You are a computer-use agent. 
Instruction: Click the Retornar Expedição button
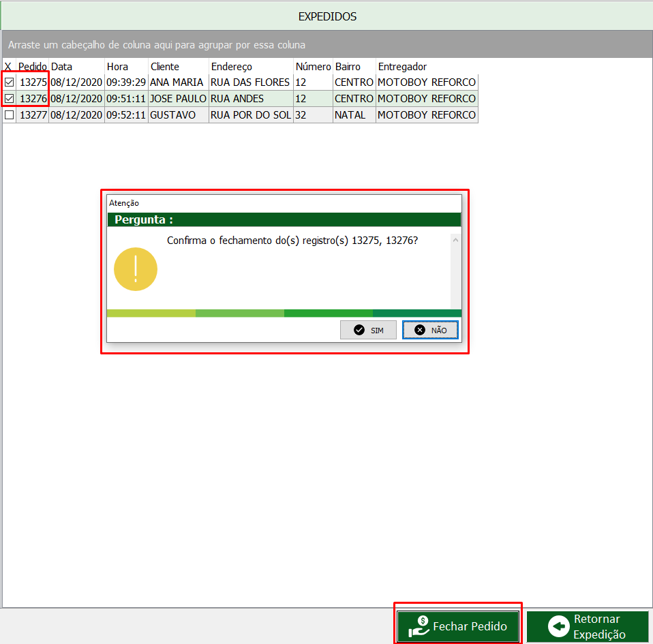coord(588,626)
